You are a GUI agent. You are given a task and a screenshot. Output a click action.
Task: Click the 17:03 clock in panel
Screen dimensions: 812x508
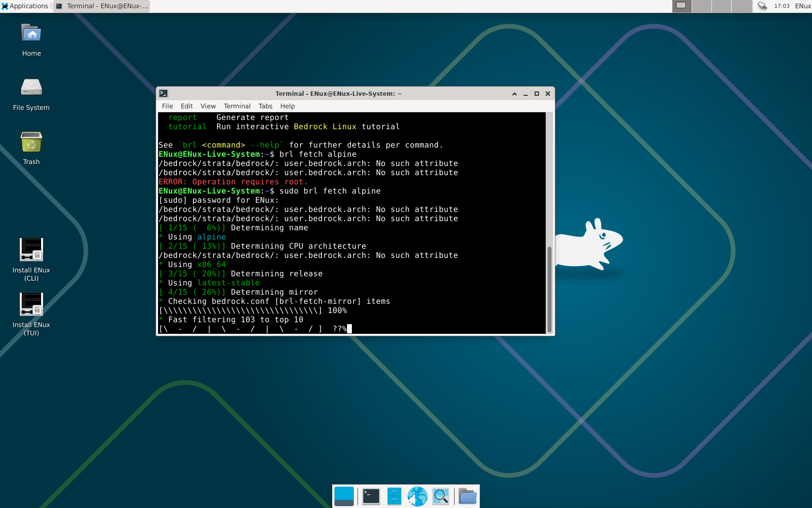tap(782, 6)
